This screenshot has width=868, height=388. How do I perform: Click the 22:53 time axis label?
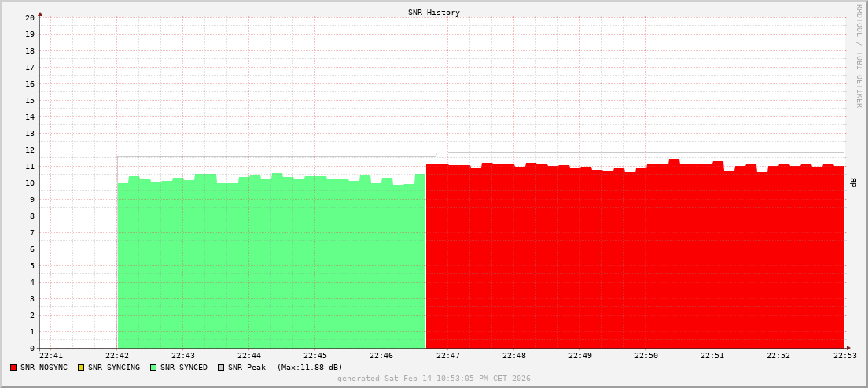pos(844,356)
